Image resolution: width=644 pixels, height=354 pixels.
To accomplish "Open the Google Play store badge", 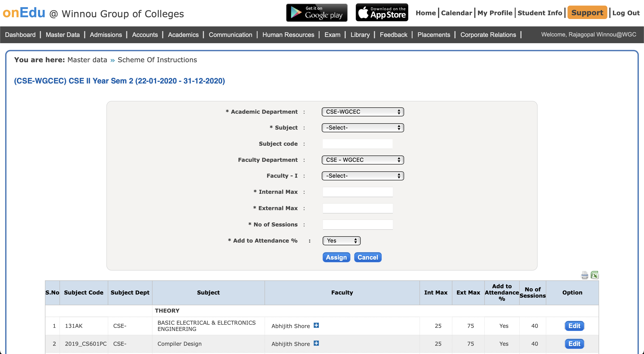I will pos(316,13).
